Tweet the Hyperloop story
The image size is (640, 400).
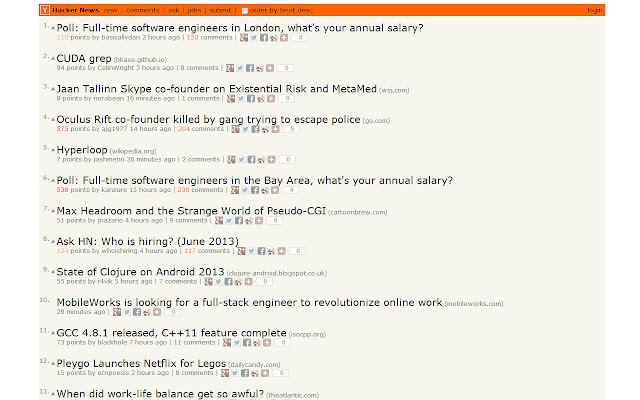click(x=242, y=160)
